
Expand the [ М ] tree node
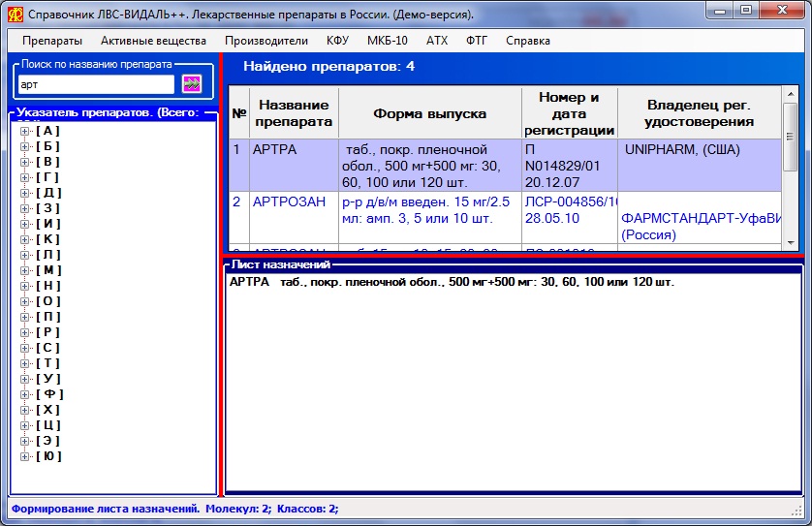[x=24, y=271]
